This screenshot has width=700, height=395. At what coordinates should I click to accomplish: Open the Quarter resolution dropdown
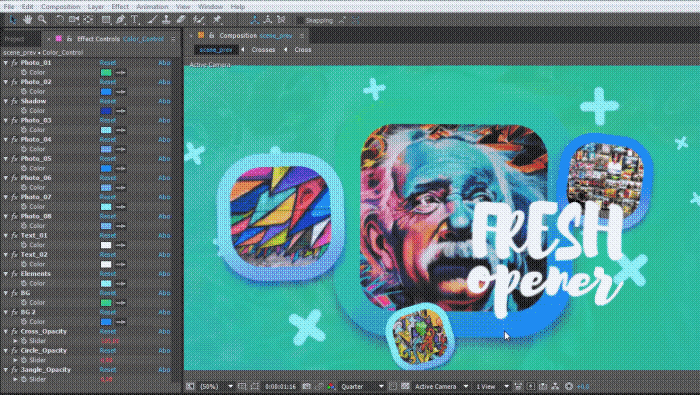[x=362, y=387]
